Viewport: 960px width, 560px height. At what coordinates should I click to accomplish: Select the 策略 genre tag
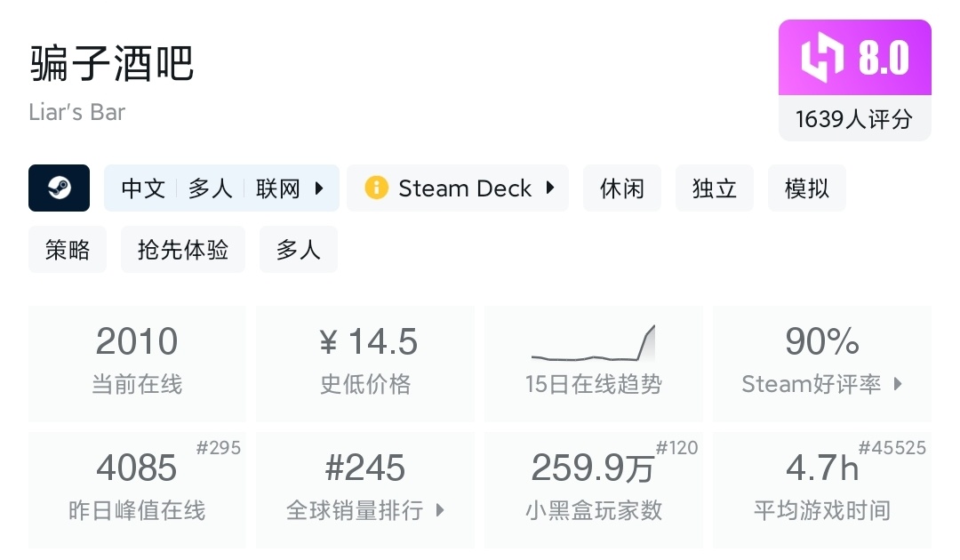tap(68, 250)
